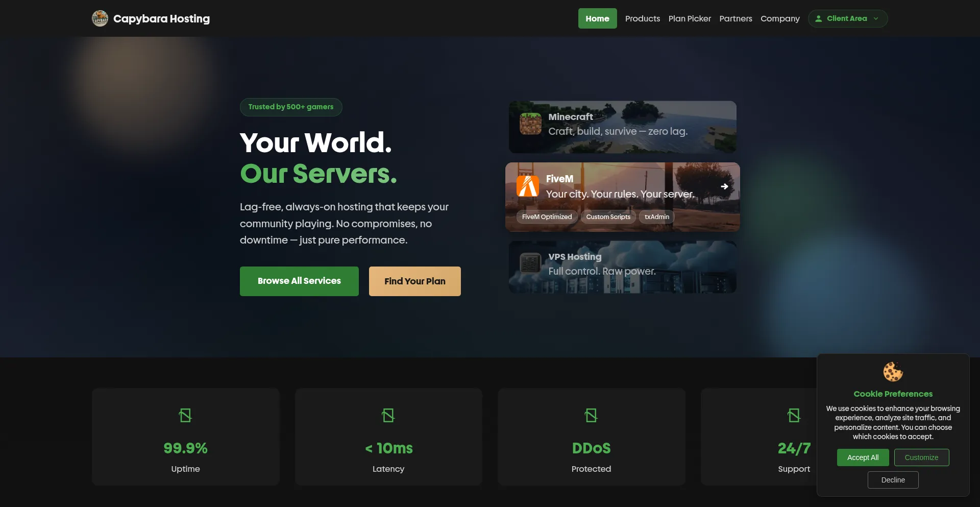Screen dimensions: 980x507
Task: Click Customize cookie settings button
Action: coord(921,457)
